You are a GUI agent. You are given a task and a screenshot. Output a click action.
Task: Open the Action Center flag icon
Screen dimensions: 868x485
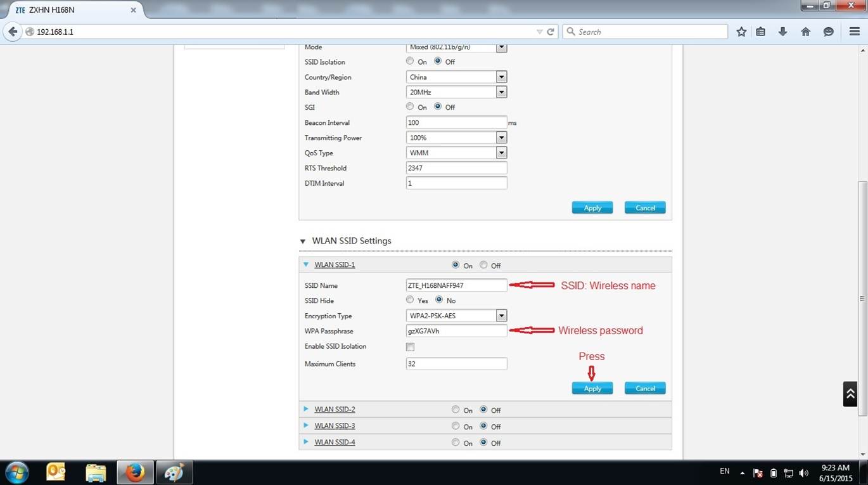tap(758, 473)
